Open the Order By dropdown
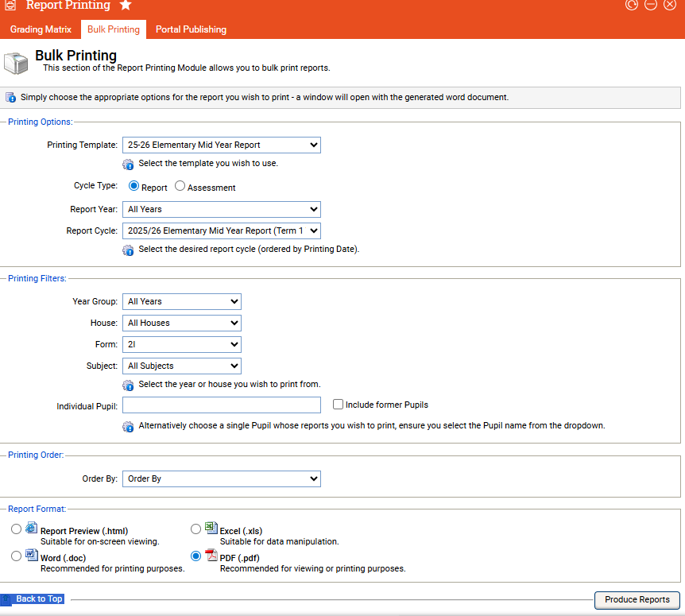Screen dimensions: 685x616 point(221,478)
